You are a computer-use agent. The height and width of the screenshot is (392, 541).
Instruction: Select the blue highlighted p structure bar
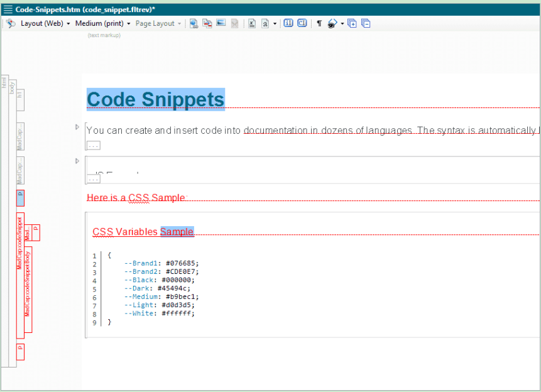[x=20, y=198]
